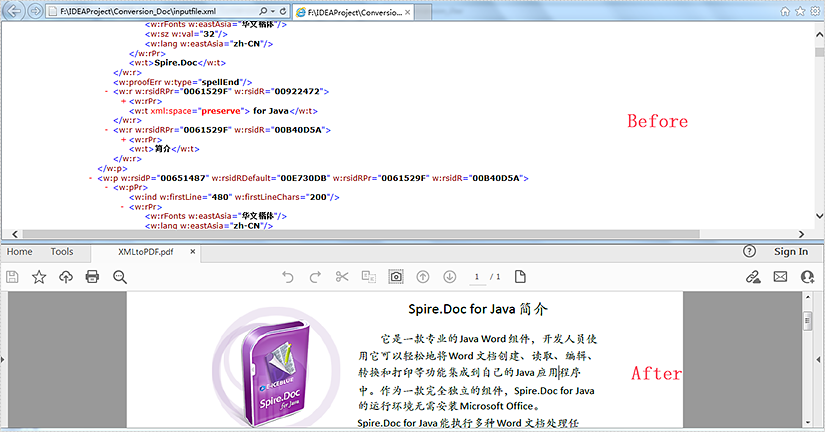
Task: Click the browser Forward arrow button
Action: tap(35, 11)
